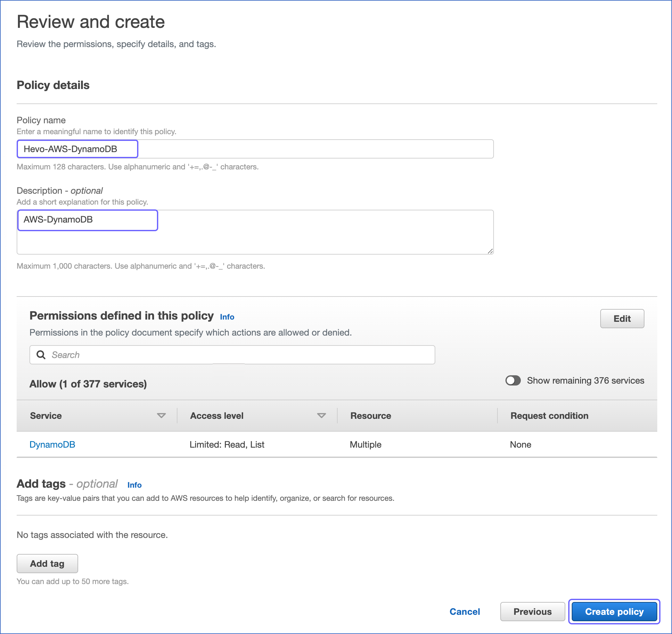Viewport: 672px width, 634px height.
Task: Toggle Show remaining 376 services switch
Action: tap(513, 380)
